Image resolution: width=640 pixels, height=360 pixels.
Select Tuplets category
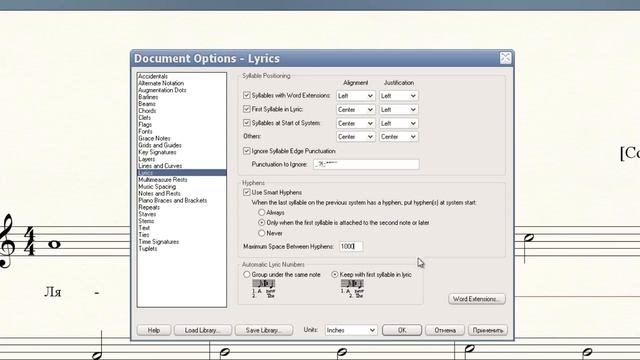point(147,249)
